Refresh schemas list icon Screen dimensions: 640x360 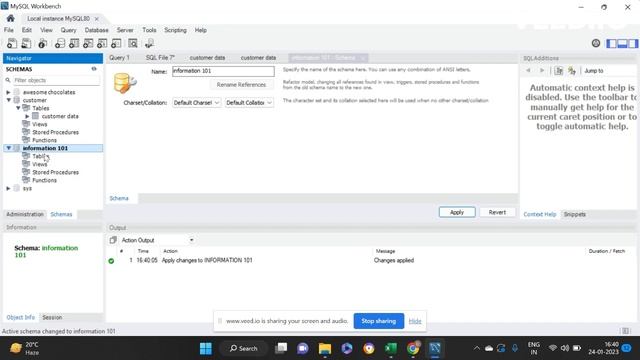94,69
